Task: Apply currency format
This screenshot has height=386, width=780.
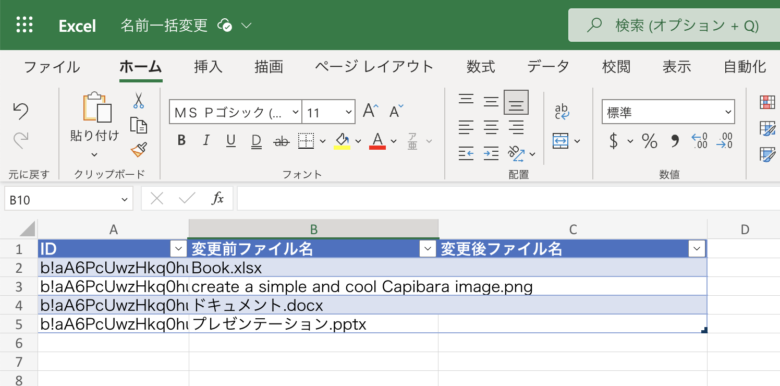Action: pos(614,141)
